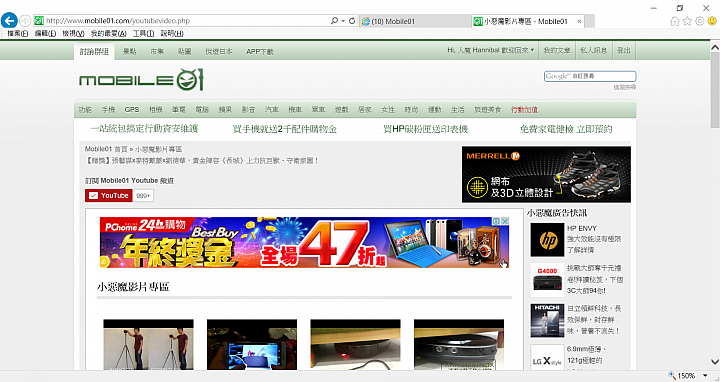
Task: Select the 景點 site tab
Action: 129,52
